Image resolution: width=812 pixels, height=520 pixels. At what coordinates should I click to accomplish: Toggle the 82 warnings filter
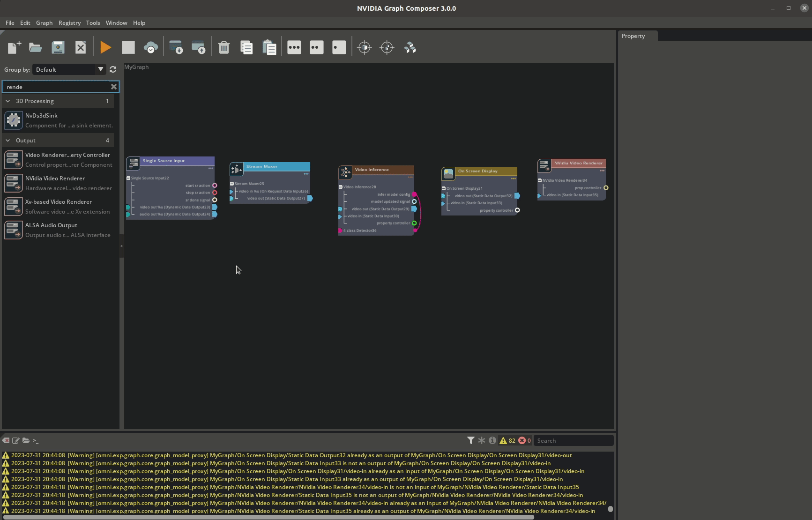click(x=507, y=440)
